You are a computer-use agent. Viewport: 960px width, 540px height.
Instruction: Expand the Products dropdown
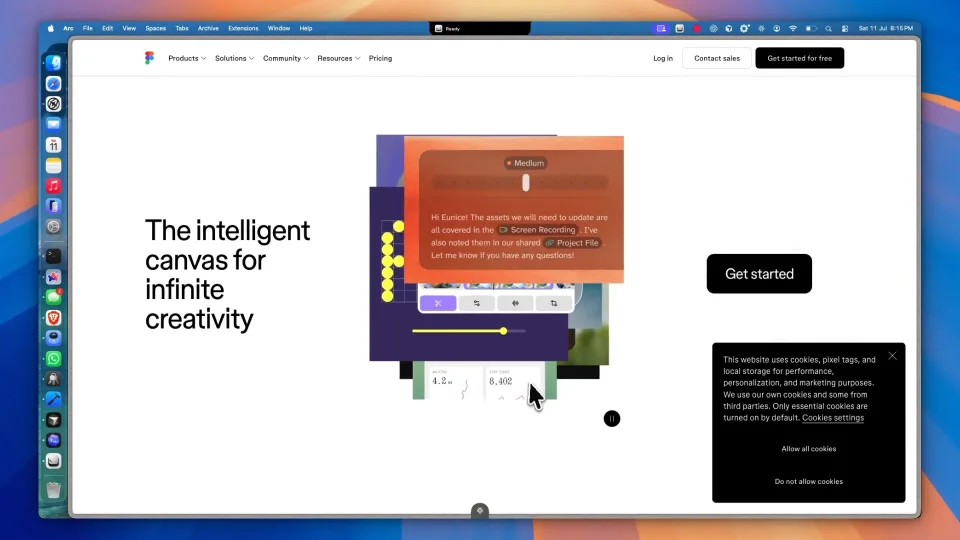click(187, 58)
